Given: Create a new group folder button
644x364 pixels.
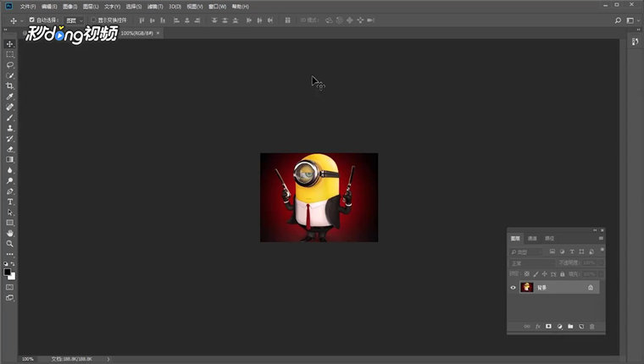Looking at the screenshot, I should click(x=570, y=327).
